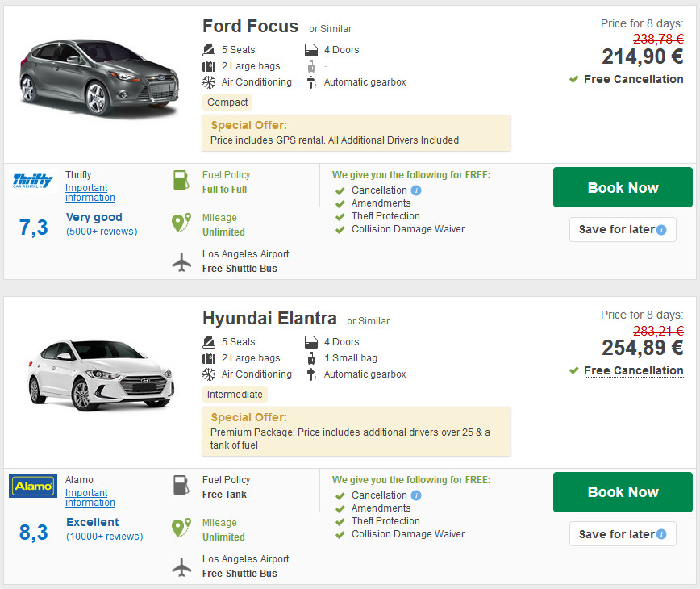Click the Alamo logo
700x589 pixels.
tap(33, 486)
